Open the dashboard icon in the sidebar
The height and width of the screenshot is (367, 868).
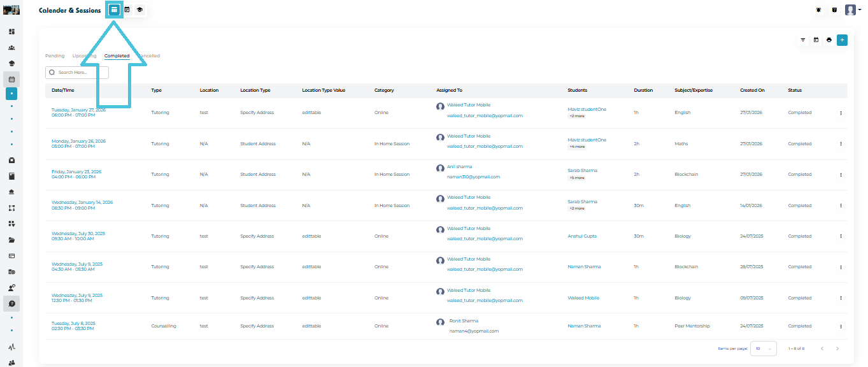coord(11,31)
